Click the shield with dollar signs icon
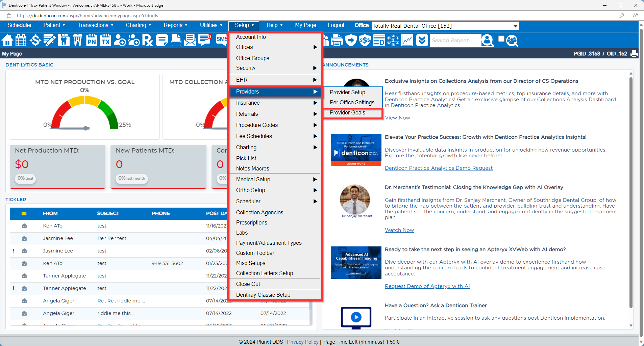This screenshot has height=346, width=644. point(365,41)
